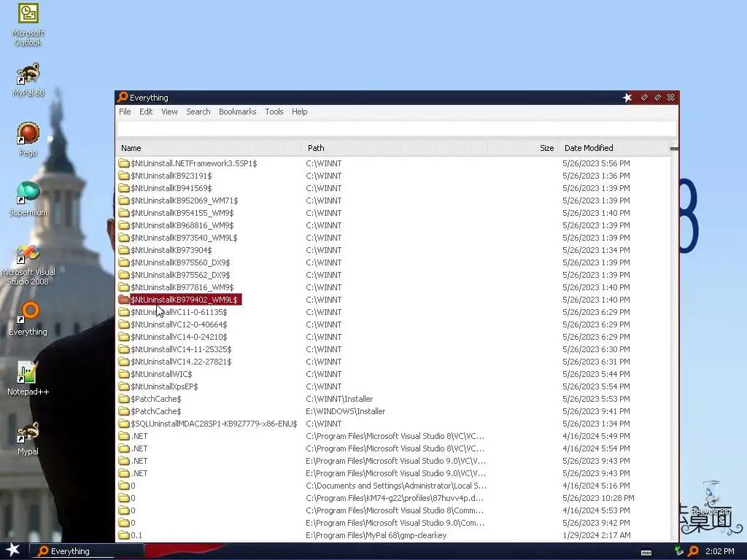Select $PatchCache$ in C:\WINNT\Installer
The height and width of the screenshot is (560, 747).
click(x=393, y=399)
